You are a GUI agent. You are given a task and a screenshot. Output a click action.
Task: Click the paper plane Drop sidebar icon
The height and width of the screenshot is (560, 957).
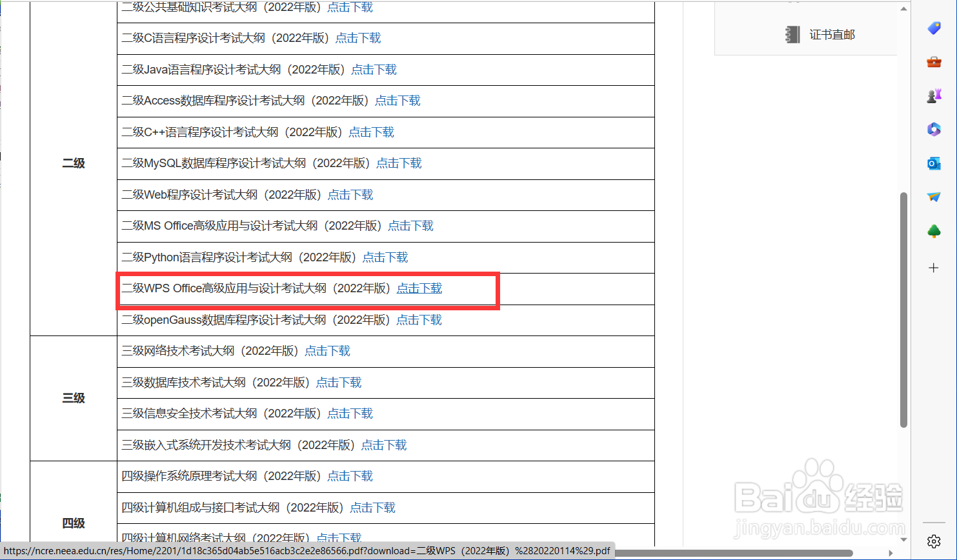click(934, 197)
